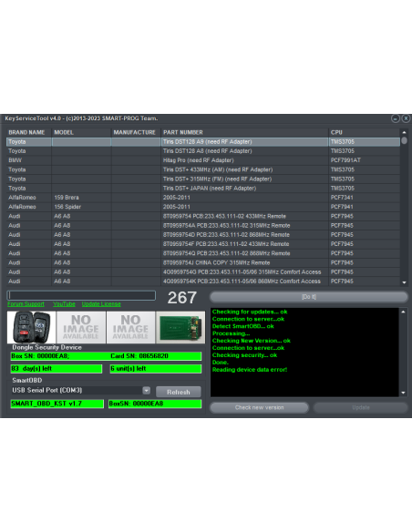412x532 pixels.
Task: Select the BMW Hitag Pro row
Action: pos(203,160)
